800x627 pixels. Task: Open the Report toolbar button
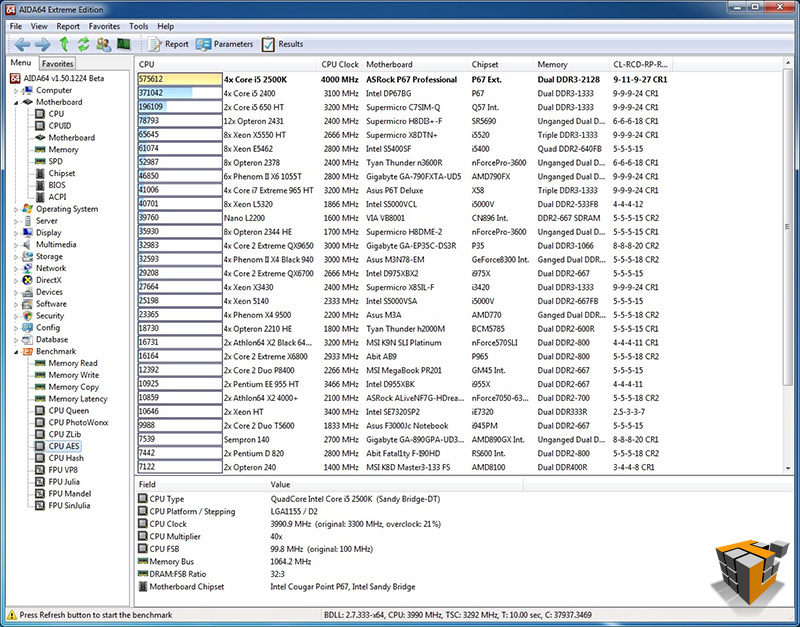click(x=168, y=44)
